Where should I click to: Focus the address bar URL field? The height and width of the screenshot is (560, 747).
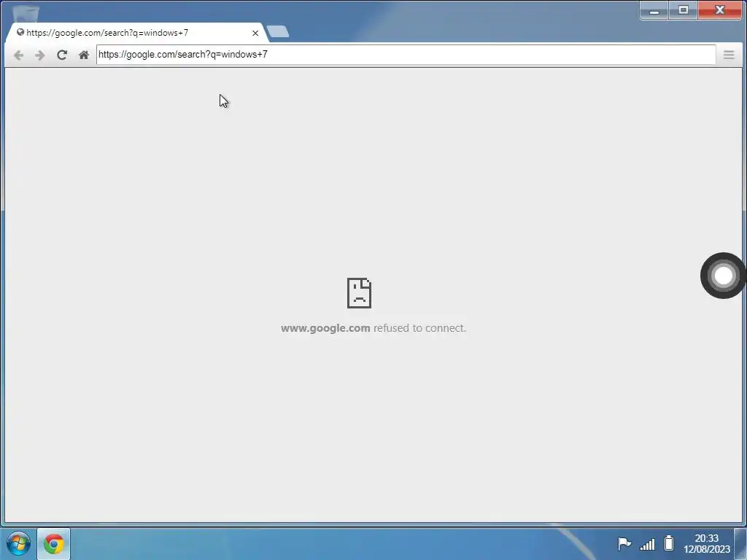406,54
